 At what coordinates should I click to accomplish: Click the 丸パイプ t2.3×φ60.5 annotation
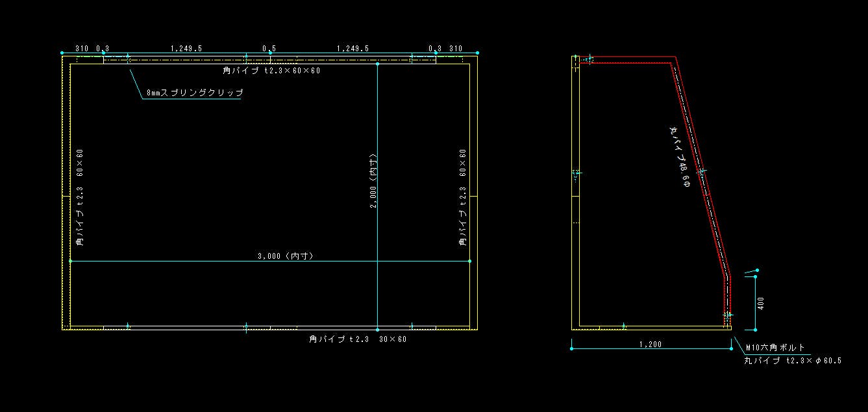pos(792,360)
